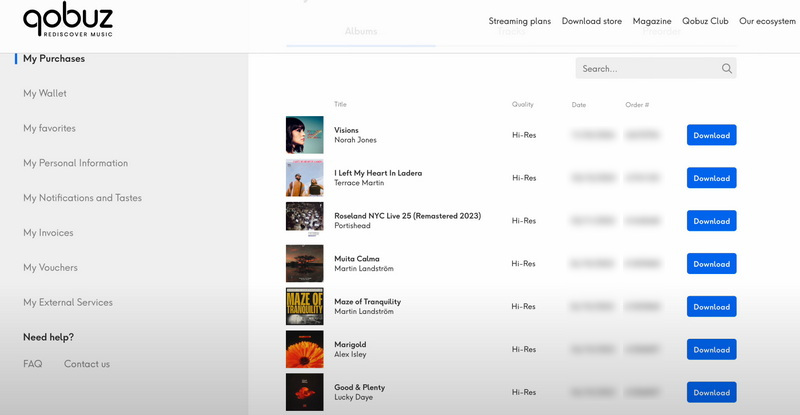Image resolution: width=800 pixels, height=415 pixels.
Task: Open Our ecosystem menu item
Action: (x=767, y=21)
